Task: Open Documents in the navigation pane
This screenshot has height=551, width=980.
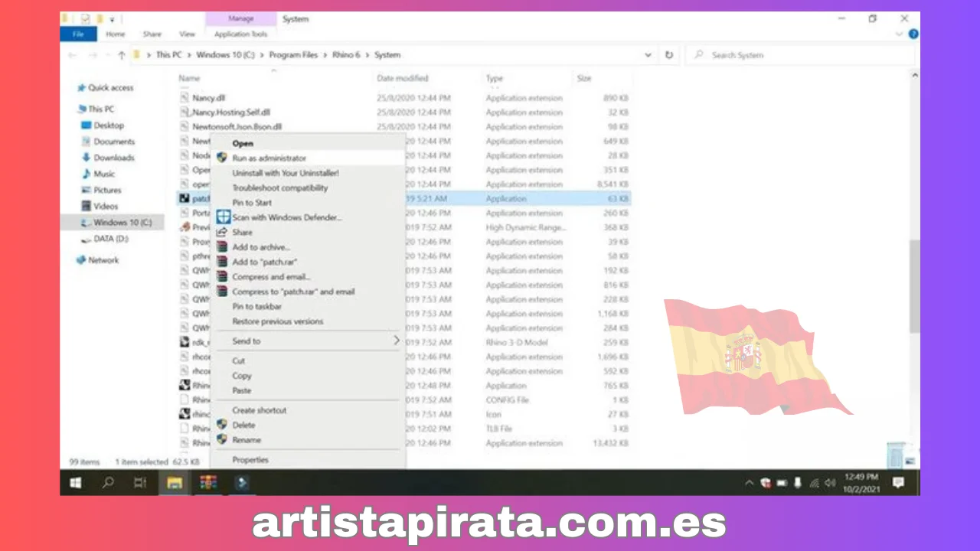Action: tap(114, 142)
